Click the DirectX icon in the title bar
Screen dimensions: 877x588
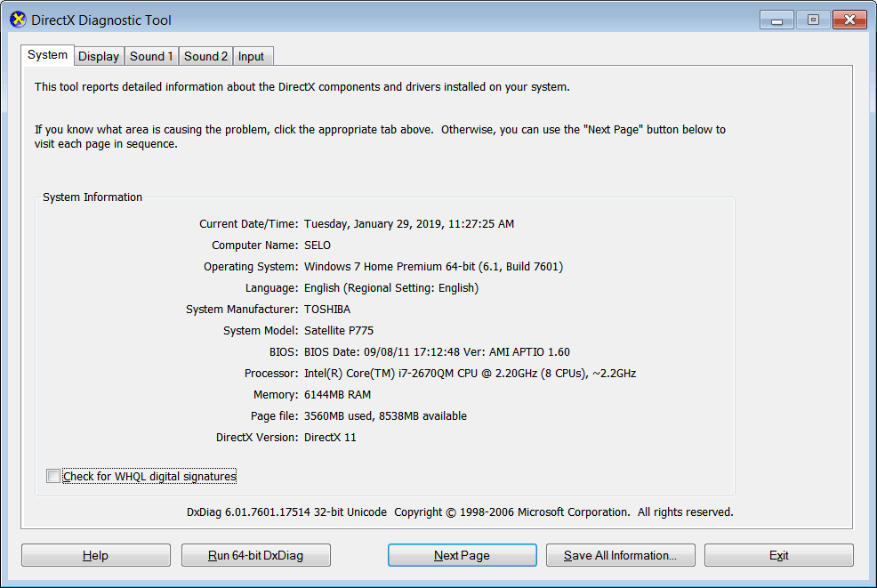point(18,20)
